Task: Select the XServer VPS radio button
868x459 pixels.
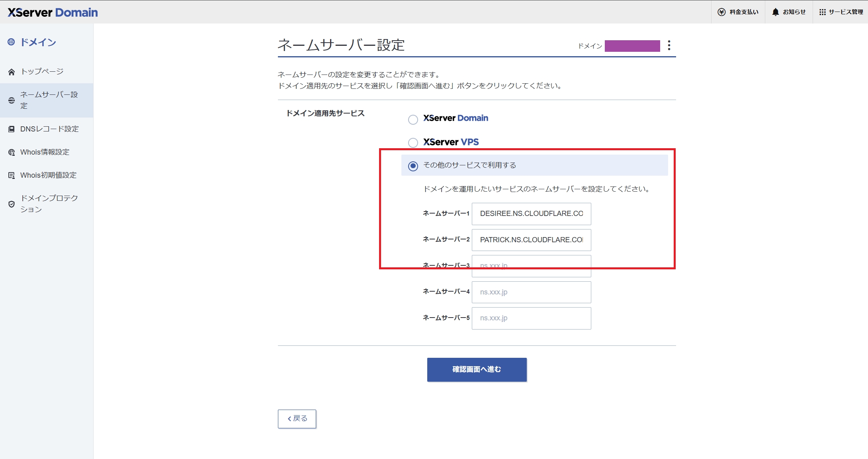Action: coord(413,143)
